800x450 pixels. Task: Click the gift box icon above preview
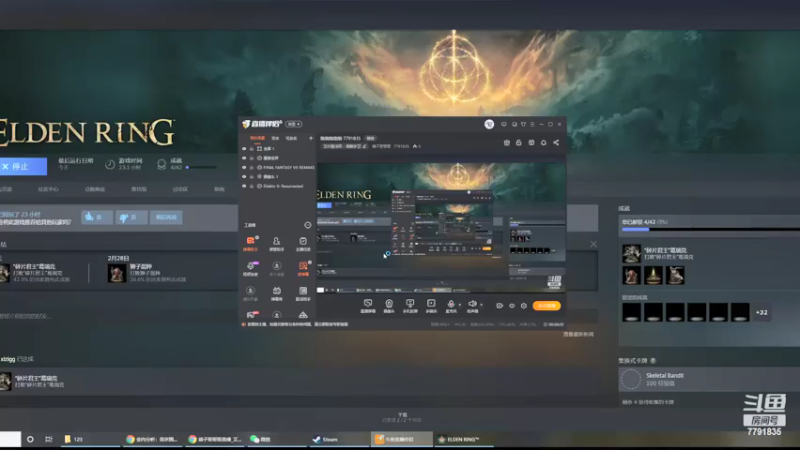tap(507, 143)
